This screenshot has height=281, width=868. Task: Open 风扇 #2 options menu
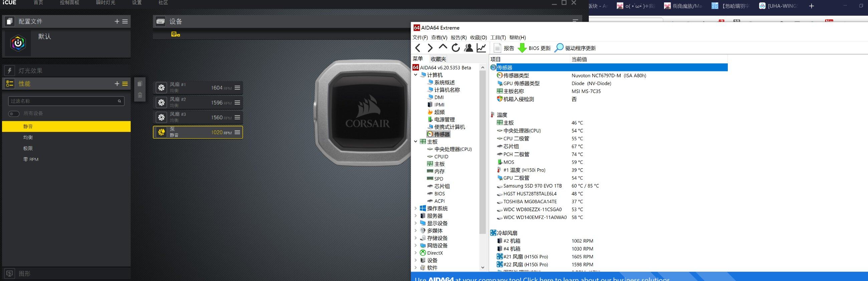click(238, 102)
